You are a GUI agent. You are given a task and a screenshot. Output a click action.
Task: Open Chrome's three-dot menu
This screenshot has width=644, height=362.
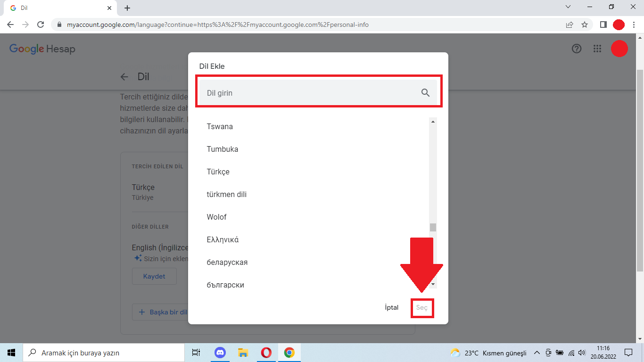click(x=635, y=25)
